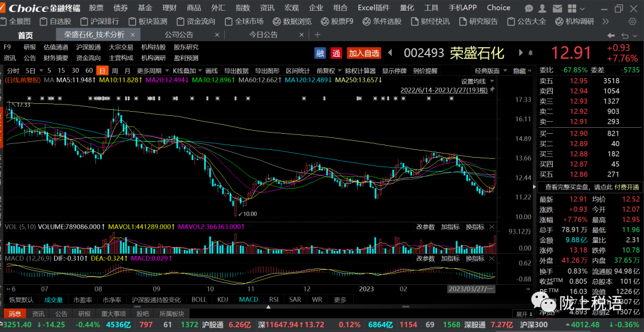Select the 日 daily K-line period
The width and height of the screenshot is (644, 332).
click(x=103, y=71)
